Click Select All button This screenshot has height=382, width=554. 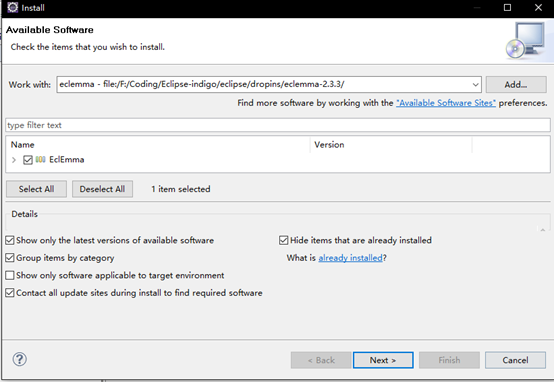36,189
